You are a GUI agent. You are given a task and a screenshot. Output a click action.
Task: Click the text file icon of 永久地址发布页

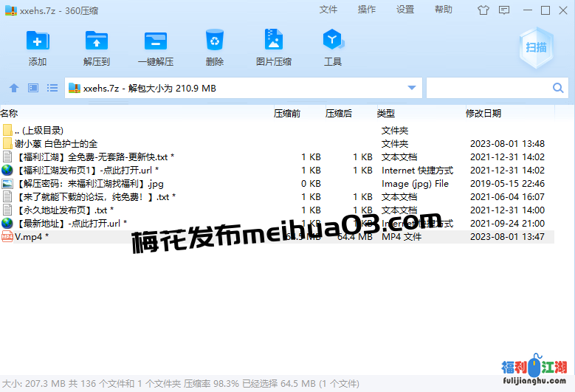point(7,210)
